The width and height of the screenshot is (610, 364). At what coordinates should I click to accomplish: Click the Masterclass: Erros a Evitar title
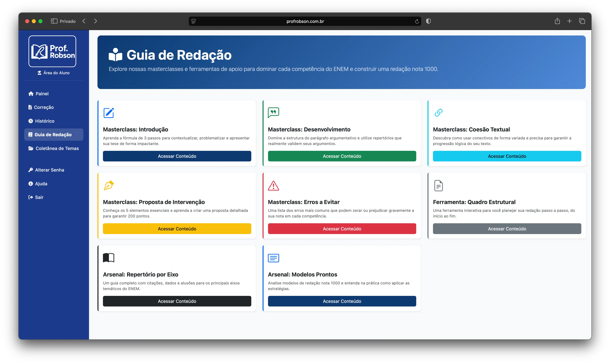click(x=304, y=202)
